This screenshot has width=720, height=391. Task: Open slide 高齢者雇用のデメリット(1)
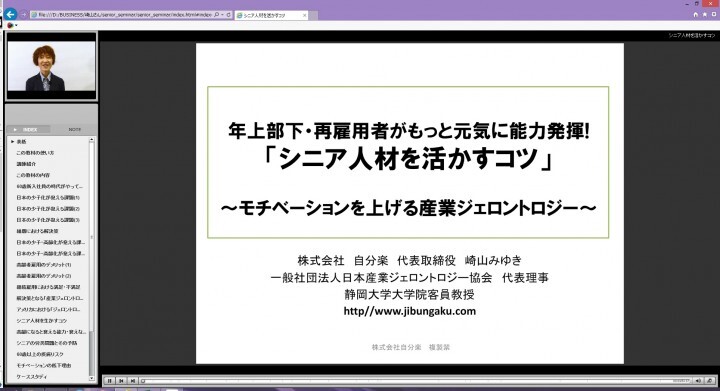coord(44,265)
